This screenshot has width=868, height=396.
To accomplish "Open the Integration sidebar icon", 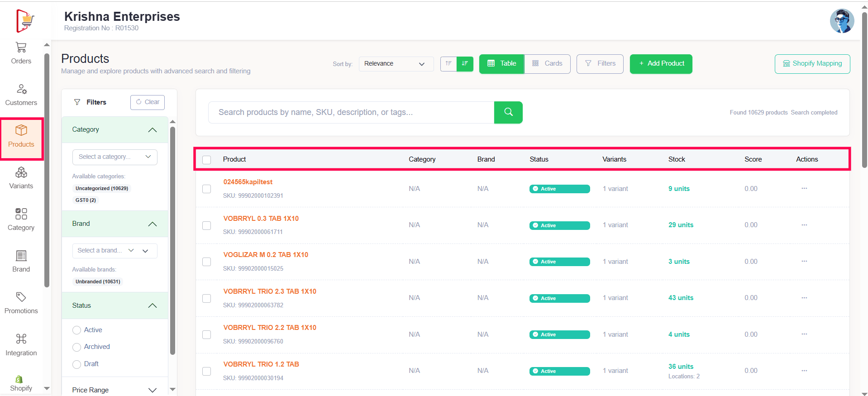I will [x=21, y=339].
